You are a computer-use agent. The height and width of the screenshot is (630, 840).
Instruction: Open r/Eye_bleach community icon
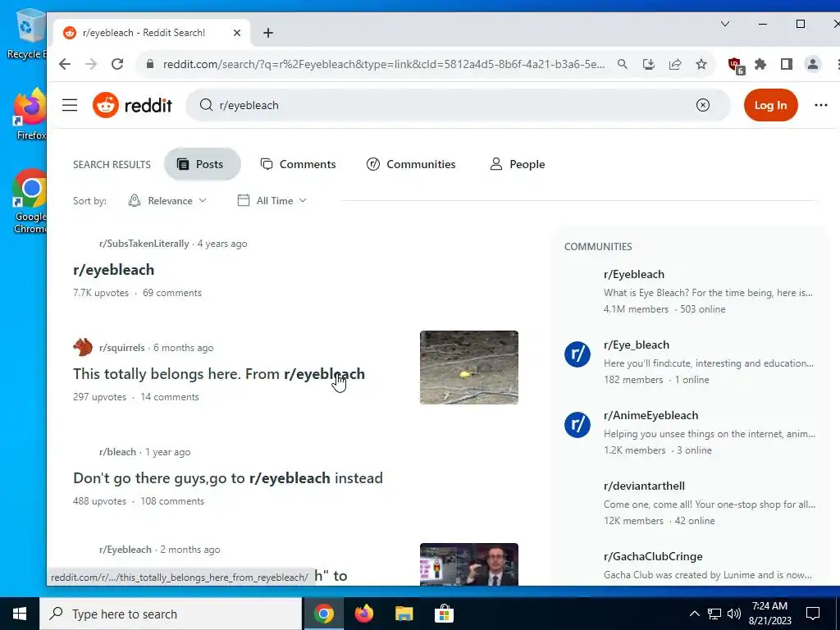577,354
